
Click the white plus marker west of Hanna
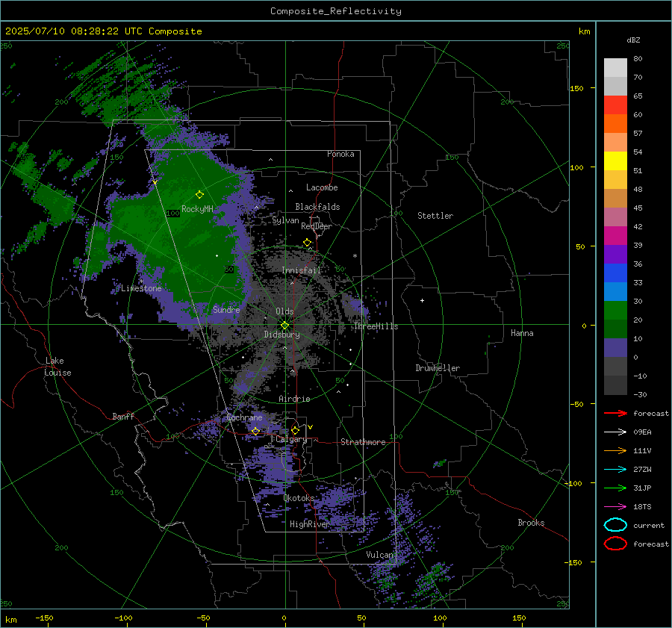[422, 300]
